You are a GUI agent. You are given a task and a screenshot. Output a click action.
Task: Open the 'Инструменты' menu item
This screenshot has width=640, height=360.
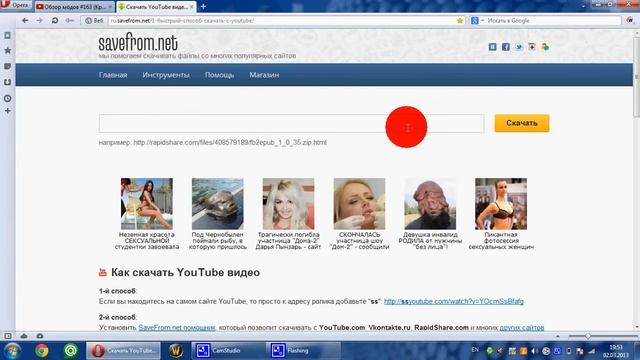(166, 75)
